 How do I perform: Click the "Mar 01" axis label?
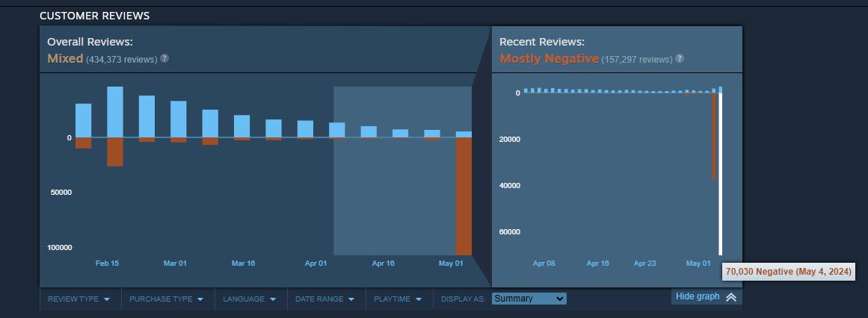click(x=175, y=264)
